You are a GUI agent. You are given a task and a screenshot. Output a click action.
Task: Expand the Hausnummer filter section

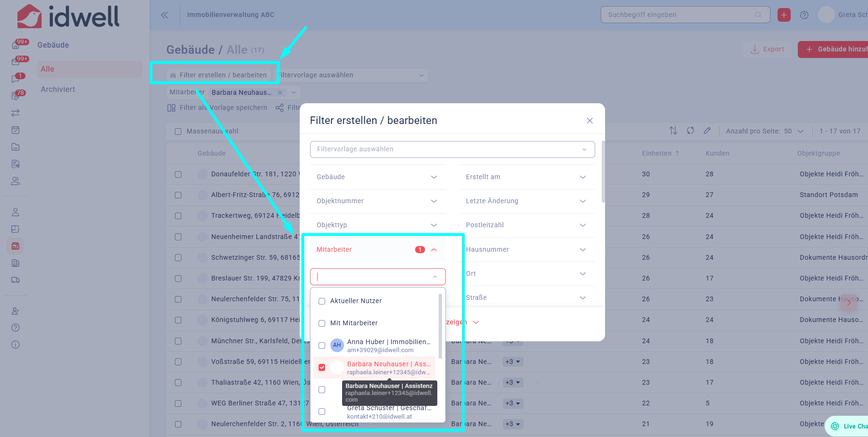(526, 249)
